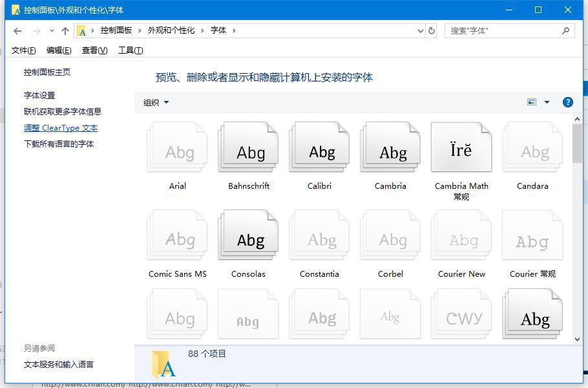Open the 文件(F) menu
588x388 pixels.
(24, 50)
